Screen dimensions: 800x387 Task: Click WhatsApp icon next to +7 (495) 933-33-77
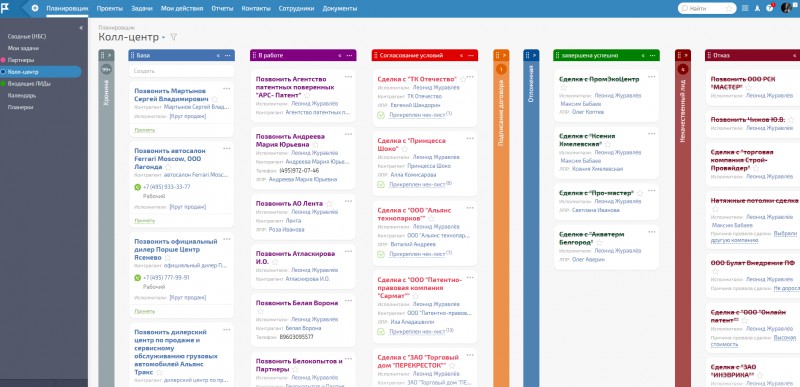pyautogui.click(x=137, y=187)
